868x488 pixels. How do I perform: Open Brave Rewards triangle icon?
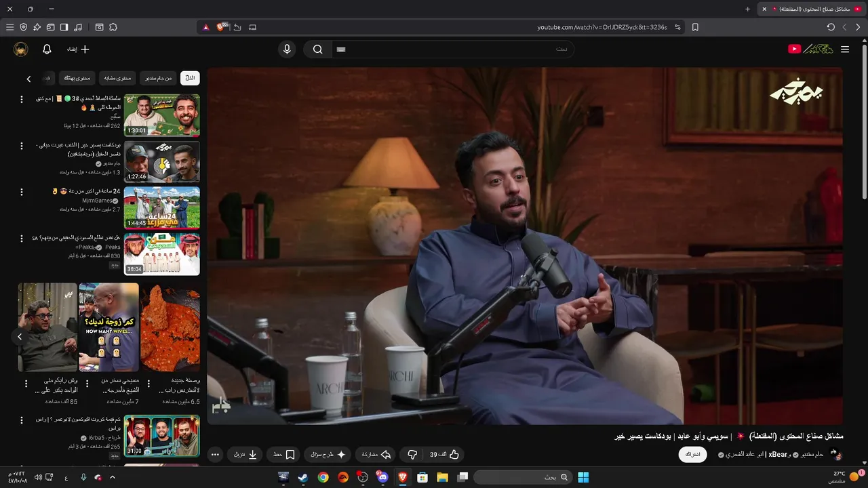[x=206, y=27]
